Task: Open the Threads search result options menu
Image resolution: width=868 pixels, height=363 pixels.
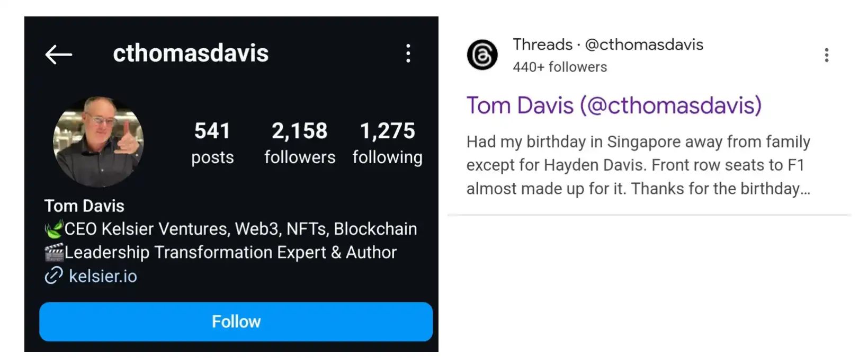Action: pyautogui.click(x=826, y=55)
